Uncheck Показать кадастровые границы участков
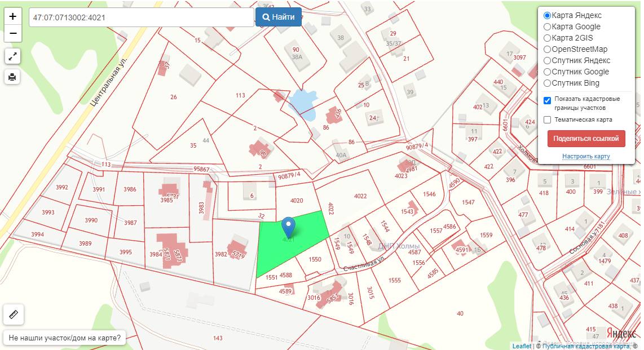 pyautogui.click(x=547, y=100)
